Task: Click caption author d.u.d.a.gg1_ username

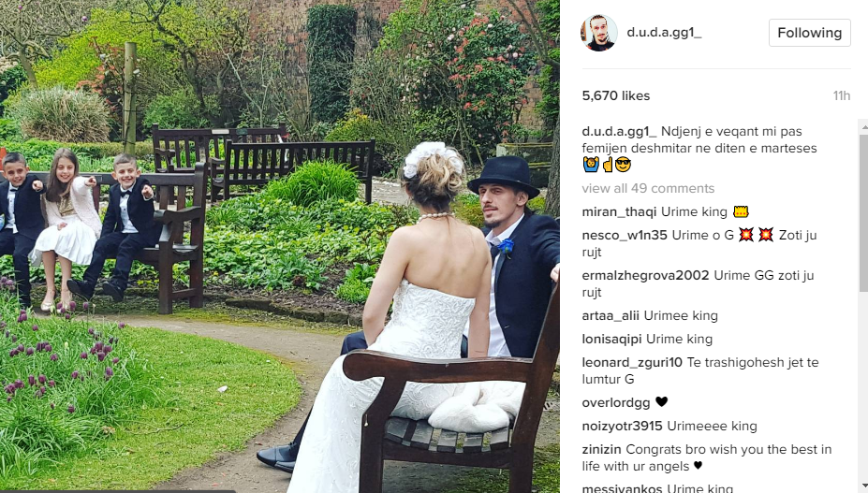Action: 619,132
